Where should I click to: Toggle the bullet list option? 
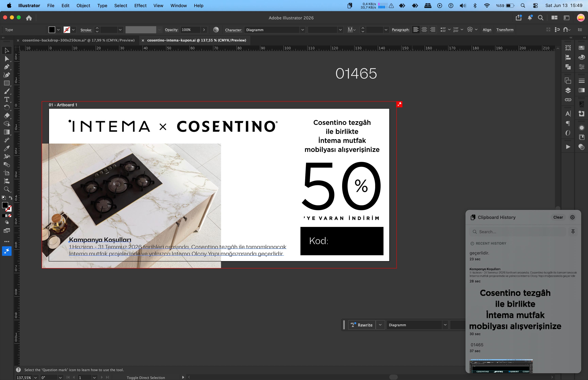coord(443,30)
